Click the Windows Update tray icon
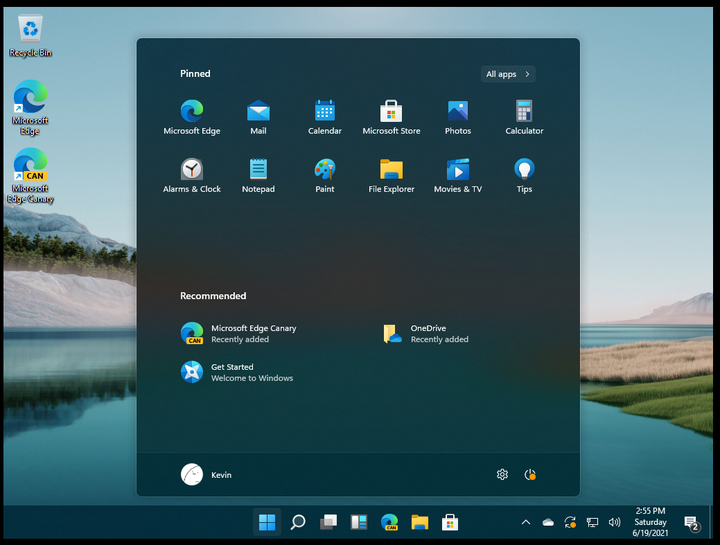Viewport: 720px width, 545px height. coord(570,522)
